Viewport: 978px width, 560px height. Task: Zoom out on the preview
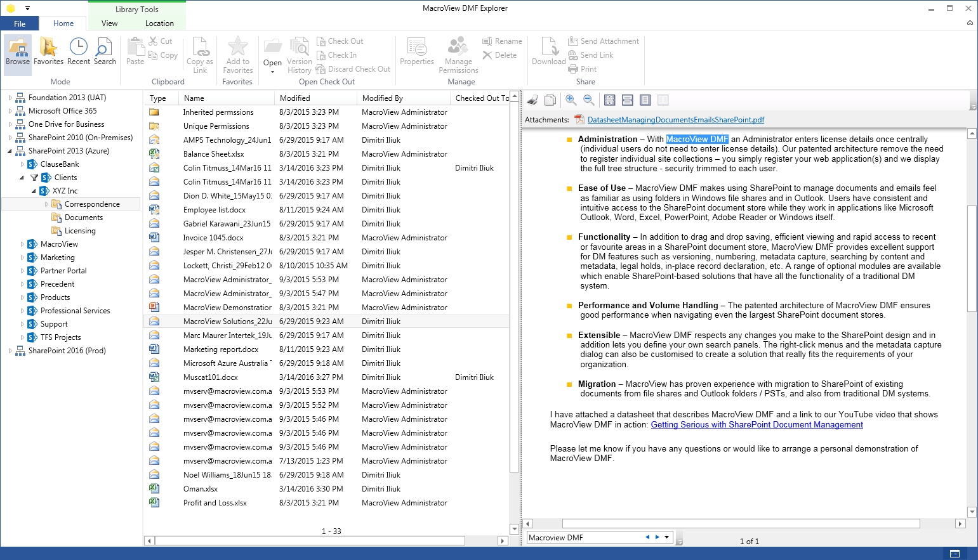[x=588, y=100]
